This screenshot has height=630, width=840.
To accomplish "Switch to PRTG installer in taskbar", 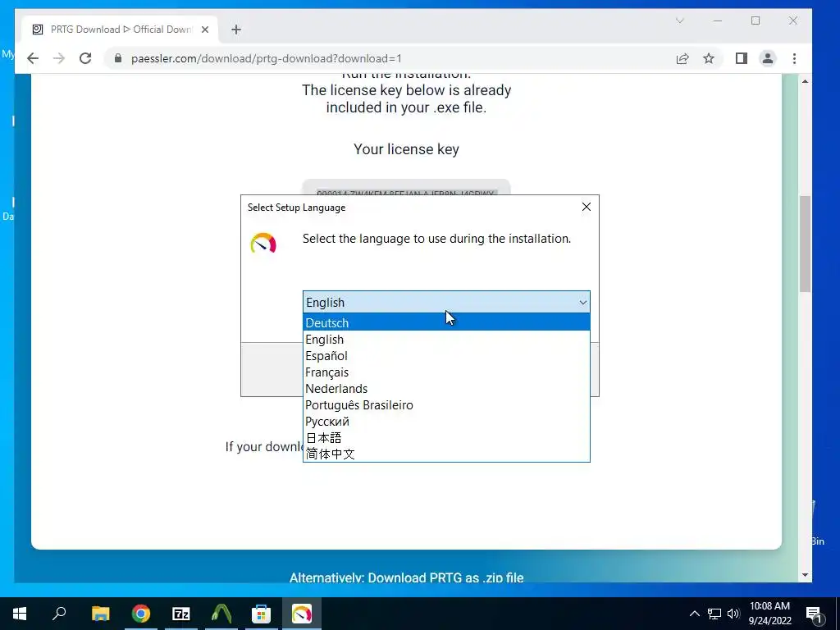I will click(x=302, y=614).
